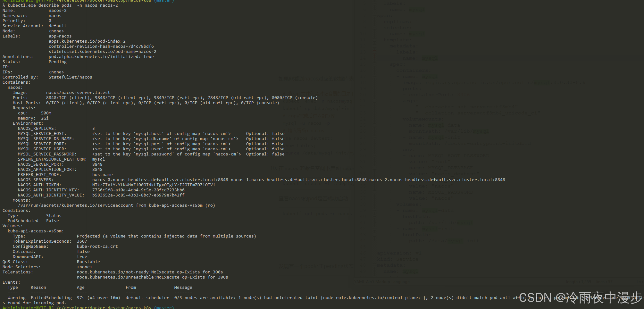Viewport: 644px width, 309px height.
Task: Select the 'NACOS_APPLICATION_PORT:' variable name
Action: tap(47, 170)
